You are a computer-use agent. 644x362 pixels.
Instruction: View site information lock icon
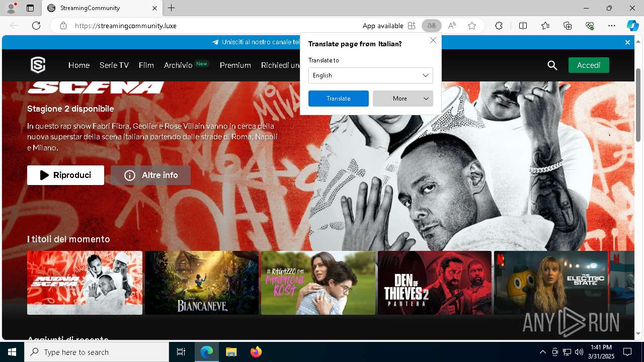click(x=63, y=26)
